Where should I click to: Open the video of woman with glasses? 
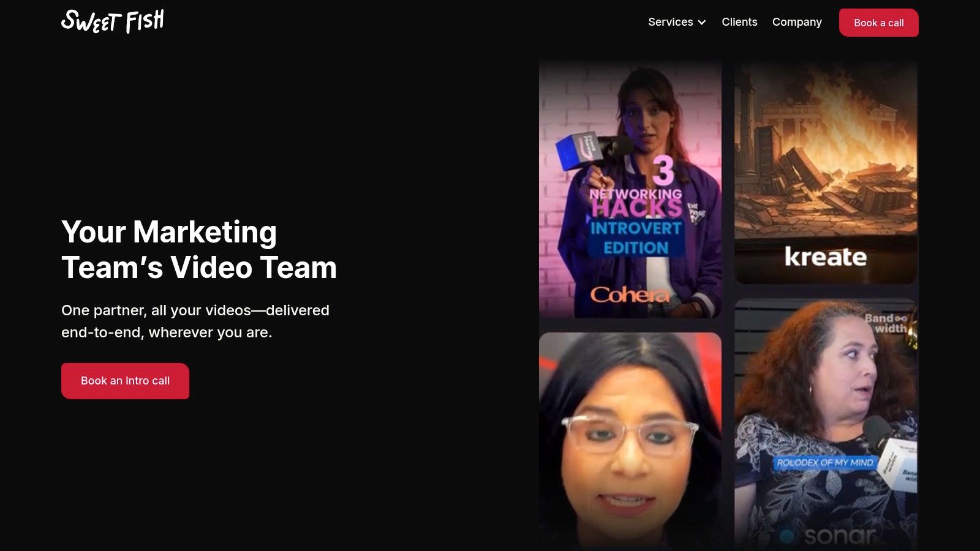pyautogui.click(x=630, y=441)
